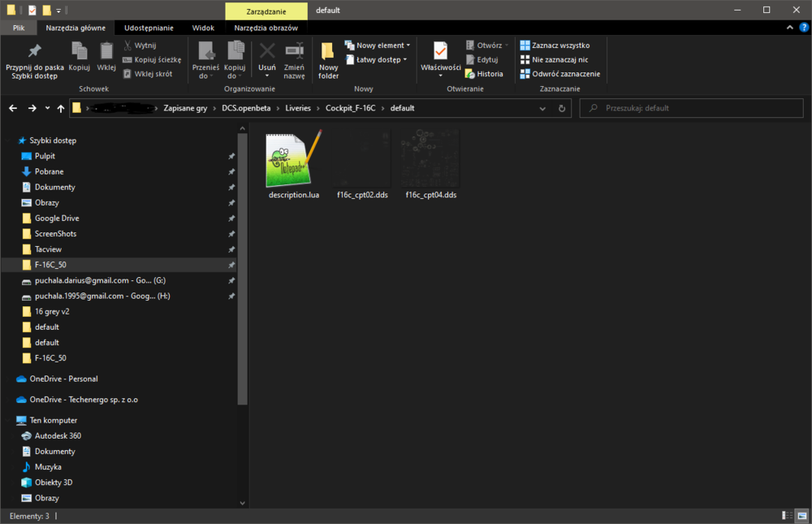Select all with Zaznacz wszystko
The height and width of the screenshot is (524, 812).
555,45
